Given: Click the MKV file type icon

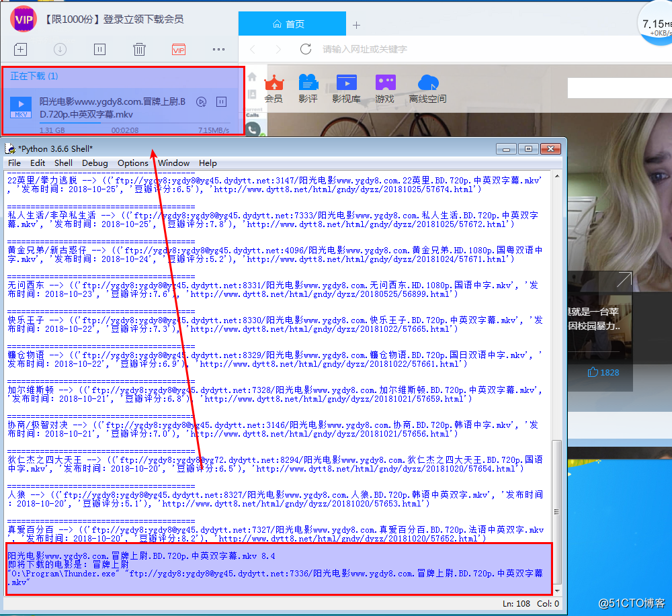Looking at the screenshot, I should pos(21,107).
